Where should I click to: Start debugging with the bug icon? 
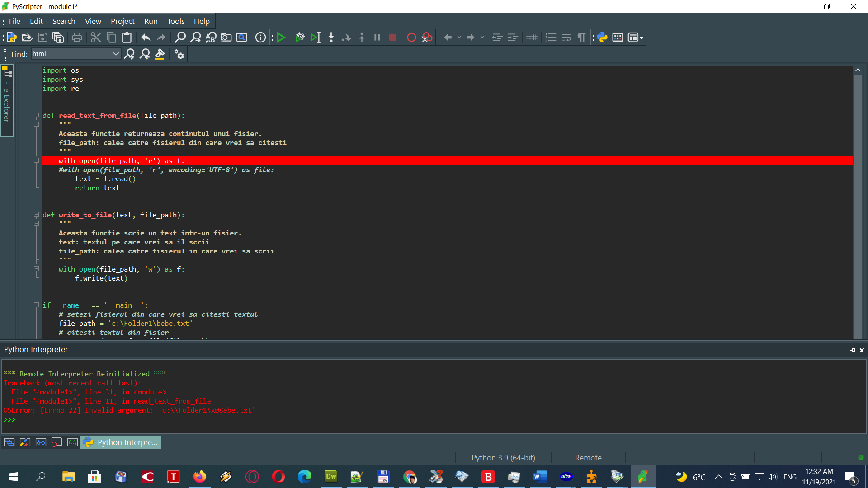[x=300, y=38]
